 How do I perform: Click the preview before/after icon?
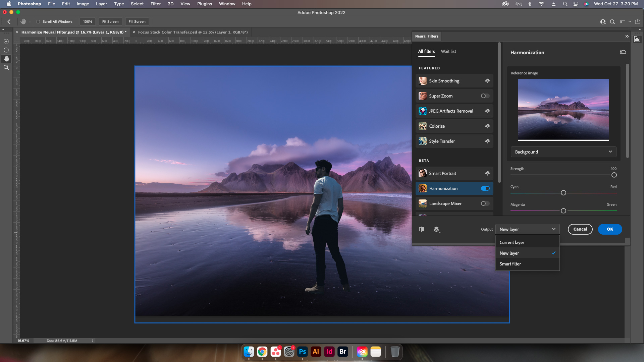click(422, 229)
